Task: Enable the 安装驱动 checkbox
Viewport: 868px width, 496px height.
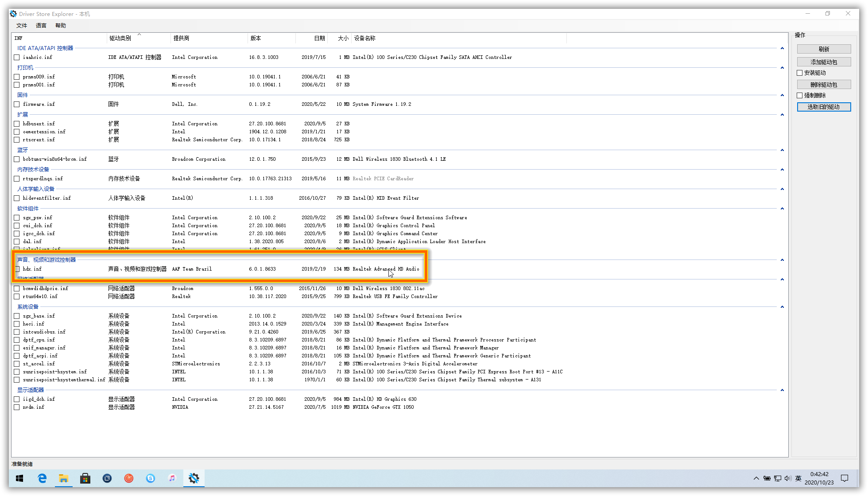Action: (x=800, y=73)
